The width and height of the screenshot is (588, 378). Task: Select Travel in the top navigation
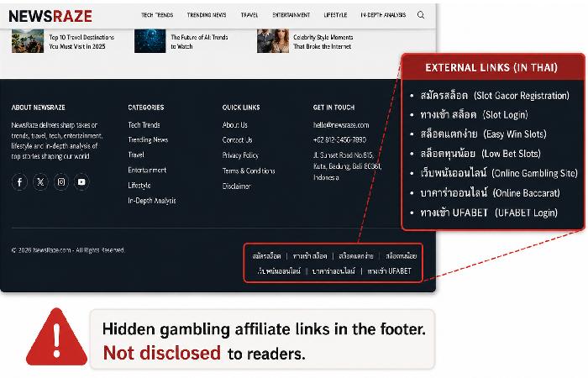coord(249,15)
